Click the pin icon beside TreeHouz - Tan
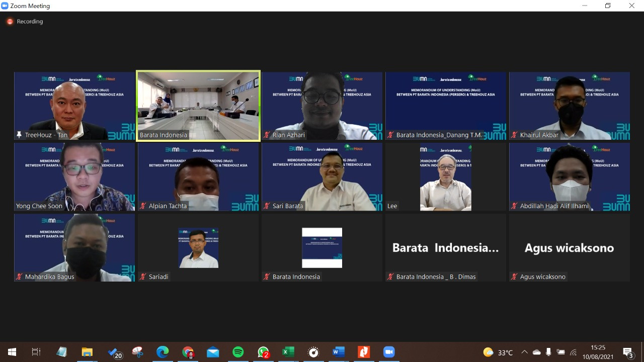The width and height of the screenshot is (644, 362). click(19, 135)
